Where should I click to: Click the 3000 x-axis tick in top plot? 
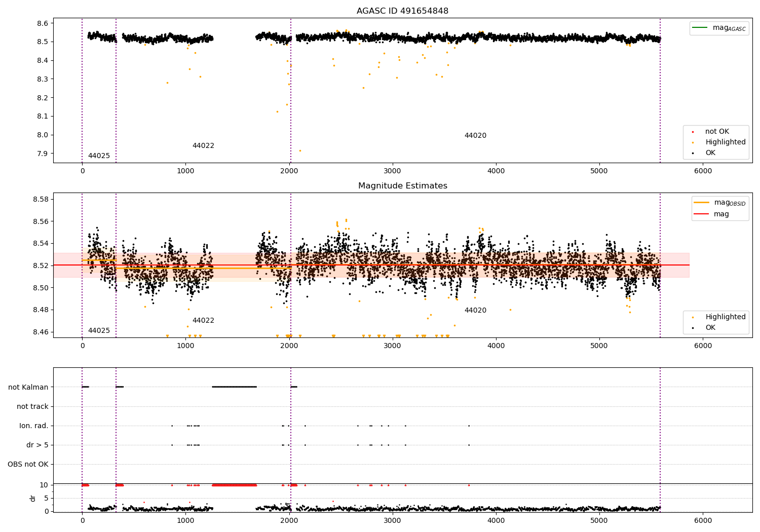[x=393, y=171]
